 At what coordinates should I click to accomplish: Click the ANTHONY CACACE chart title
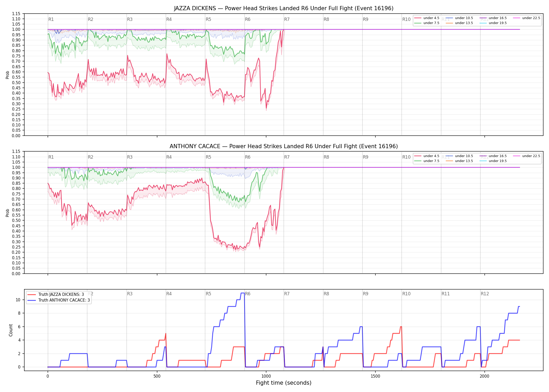pos(284,146)
